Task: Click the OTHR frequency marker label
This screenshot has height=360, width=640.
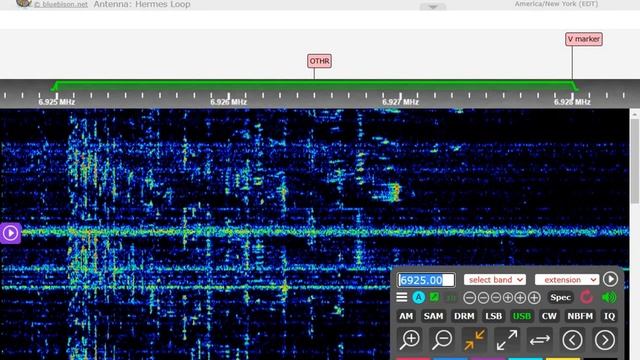Action: [319, 61]
